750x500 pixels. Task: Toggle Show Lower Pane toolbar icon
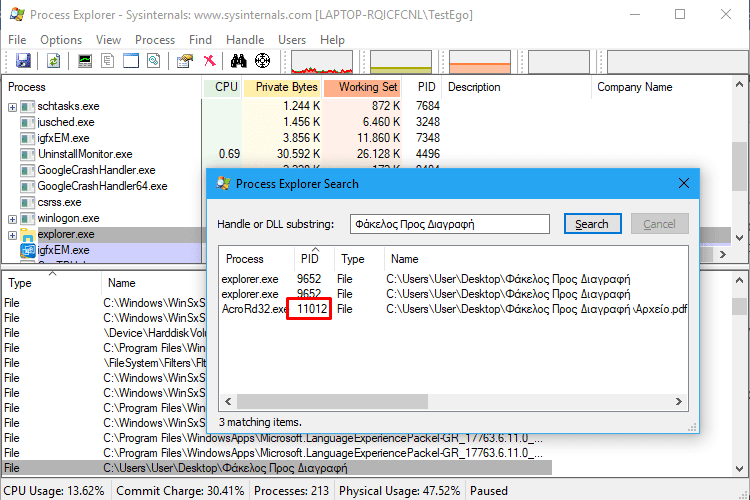point(131,61)
